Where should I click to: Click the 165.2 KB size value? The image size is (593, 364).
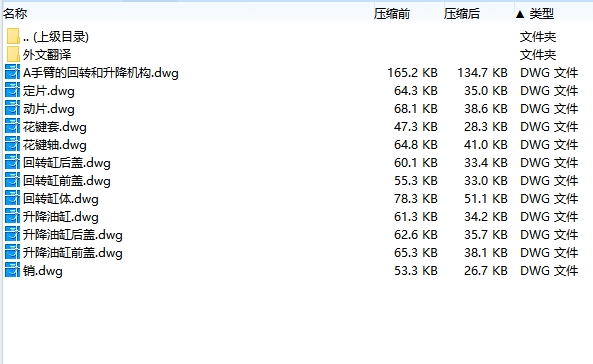pyautogui.click(x=413, y=72)
